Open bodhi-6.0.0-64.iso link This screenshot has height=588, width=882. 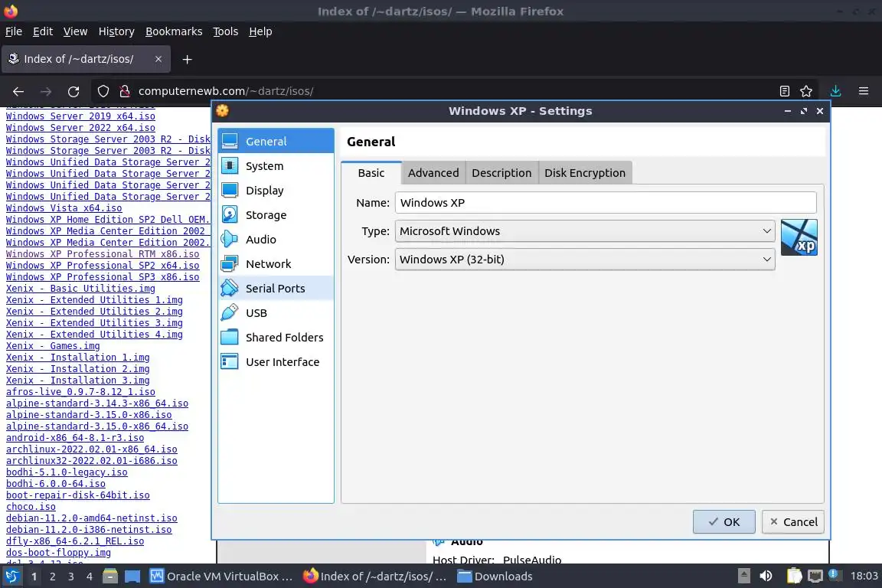(x=56, y=483)
